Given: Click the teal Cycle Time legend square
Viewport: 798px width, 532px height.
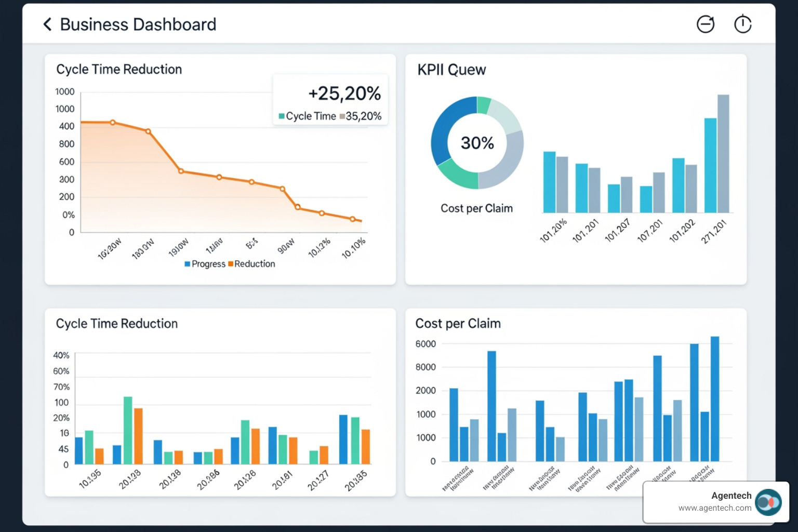Looking at the screenshot, I should pos(281,116).
